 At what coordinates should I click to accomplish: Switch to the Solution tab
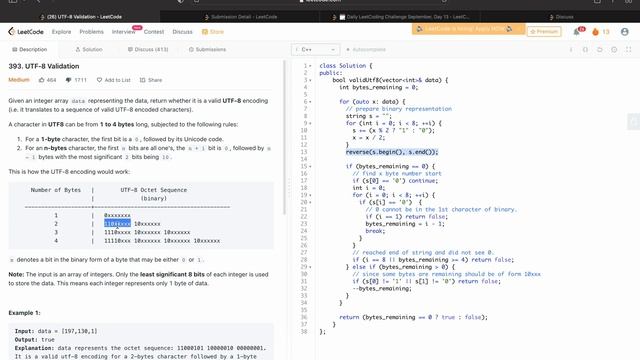(89, 49)
